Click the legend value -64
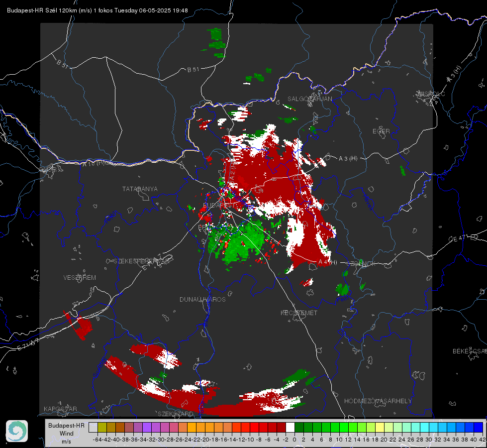 (x=97, y=440)
